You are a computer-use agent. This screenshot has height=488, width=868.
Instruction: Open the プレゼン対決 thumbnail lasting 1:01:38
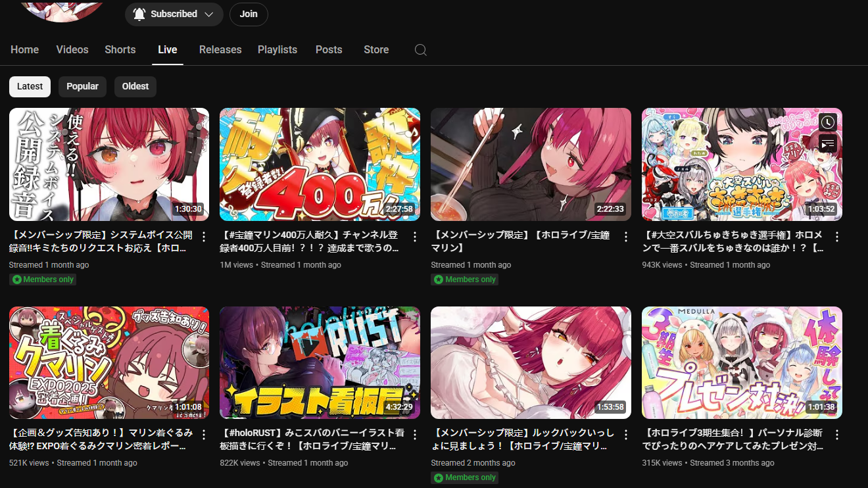coord(742,362)
